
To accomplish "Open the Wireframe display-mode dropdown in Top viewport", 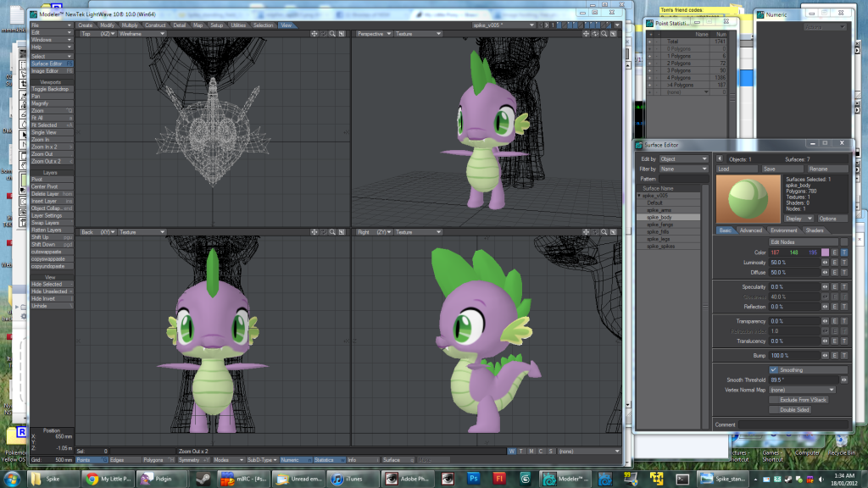I will tap(142, 34).
